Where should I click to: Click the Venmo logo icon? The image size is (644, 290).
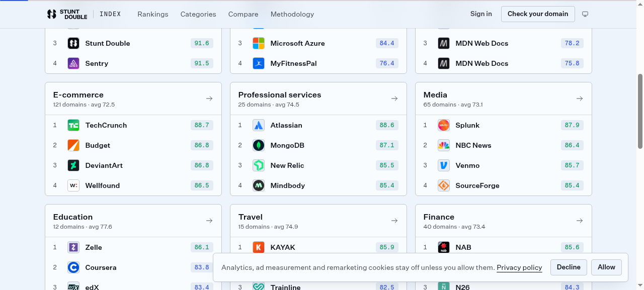(444, 165)
